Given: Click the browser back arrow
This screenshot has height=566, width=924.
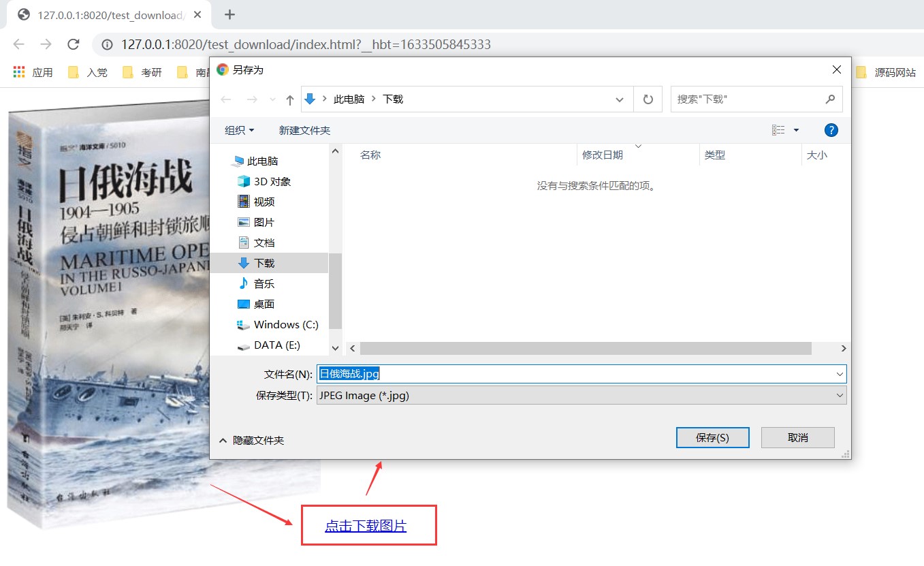Looking at the screenshot, I should coord(18,44).
